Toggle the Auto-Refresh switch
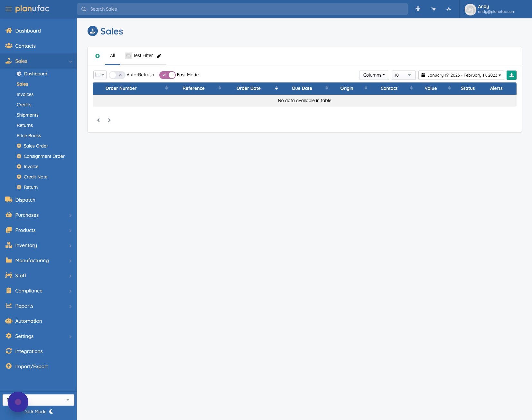This screenshot has width=532, height=420. point(117,75)
